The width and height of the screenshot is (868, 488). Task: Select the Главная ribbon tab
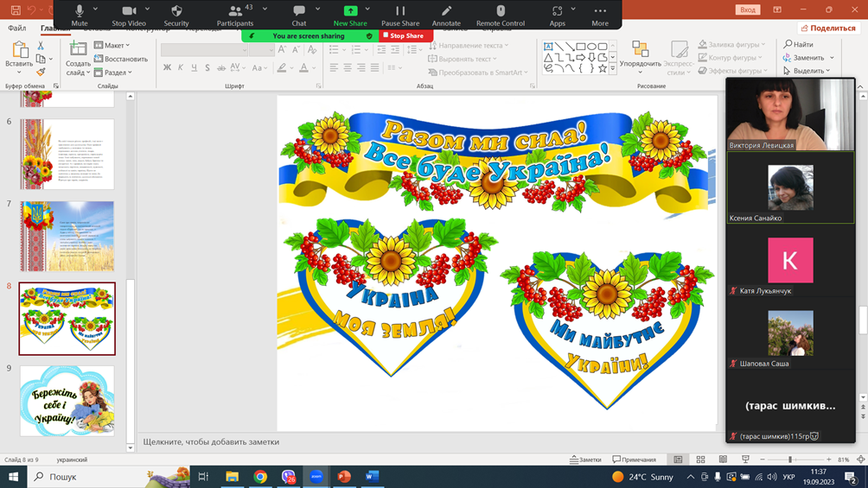point(54,28)
